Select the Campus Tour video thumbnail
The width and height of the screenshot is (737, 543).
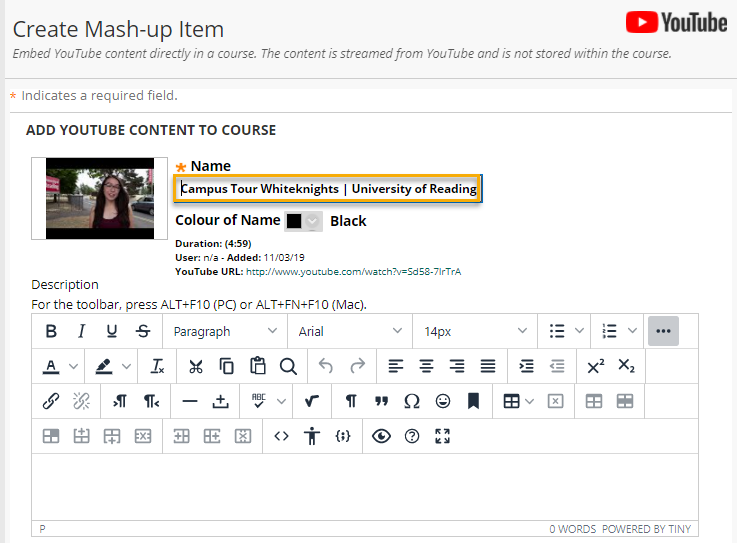click(x=100, y=198)
